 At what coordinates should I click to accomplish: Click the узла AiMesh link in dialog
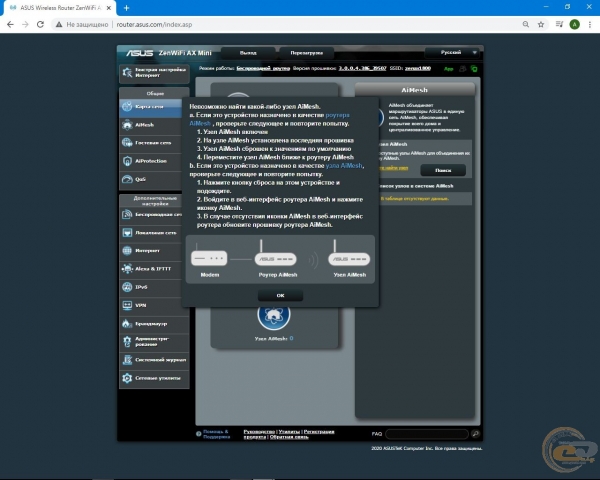pos(344,166)
